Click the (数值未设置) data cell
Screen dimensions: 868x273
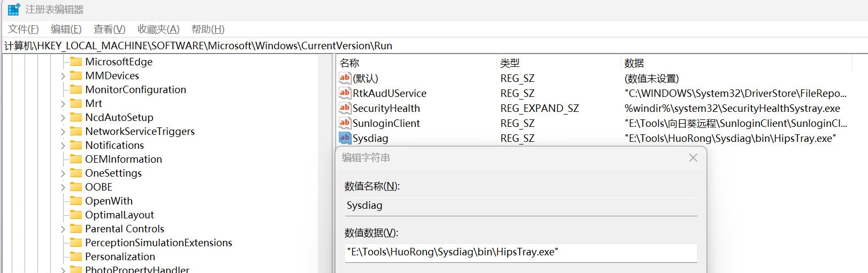point(652,78)
